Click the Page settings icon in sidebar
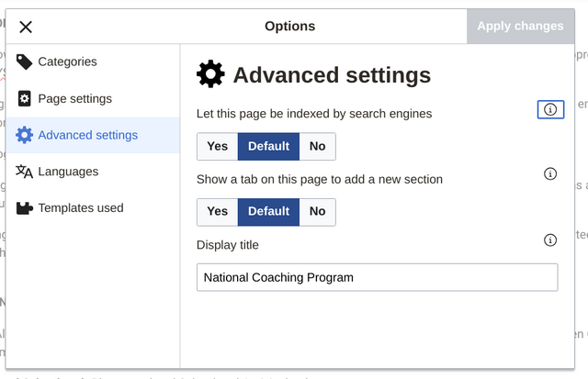 [x=24, y=99]
